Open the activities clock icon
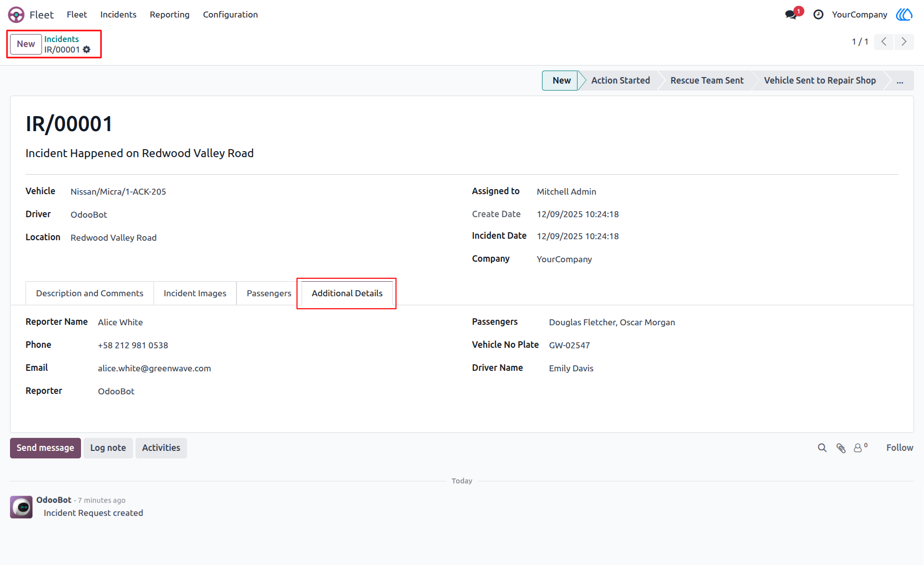 click(x=818, y=15)
